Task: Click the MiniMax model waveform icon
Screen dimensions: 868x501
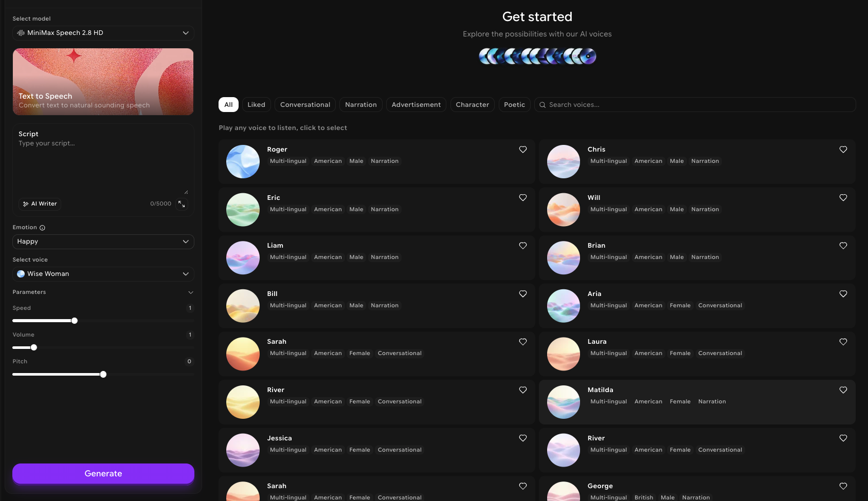Action: click(x=21, y=33)
